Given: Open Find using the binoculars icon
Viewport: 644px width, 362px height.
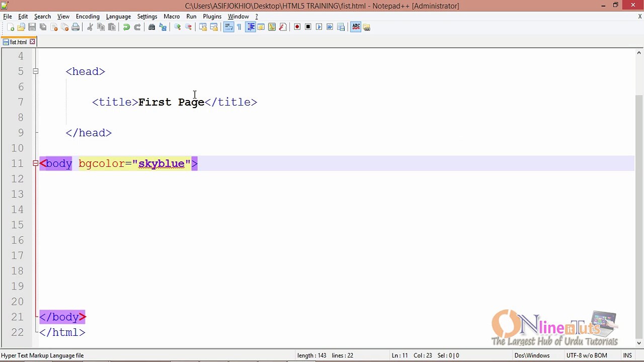Looking at the screenshot, I should 151,27.
